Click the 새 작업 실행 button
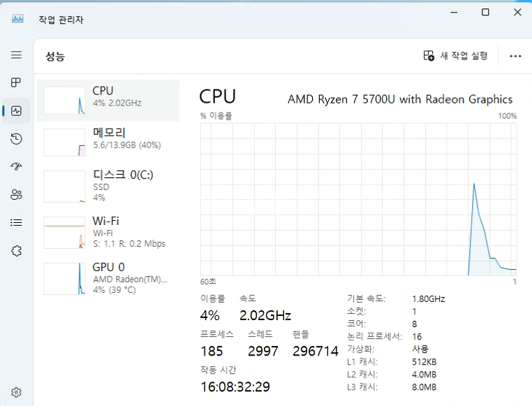Image resolution: width=532 pixels, height=406 pixels. point(456,55)
